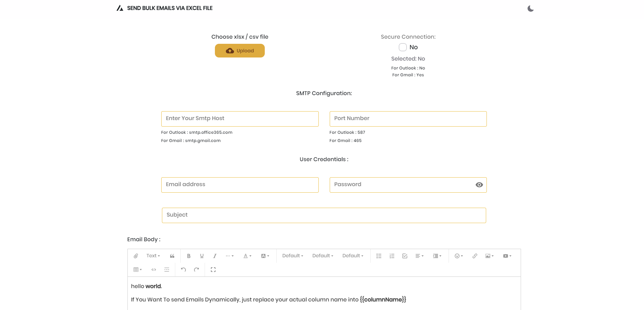Image resolution: width=644 pixels, height=310 pixels.
Task: Enter fullscreen editor mode
Action: tap(213, 270)
